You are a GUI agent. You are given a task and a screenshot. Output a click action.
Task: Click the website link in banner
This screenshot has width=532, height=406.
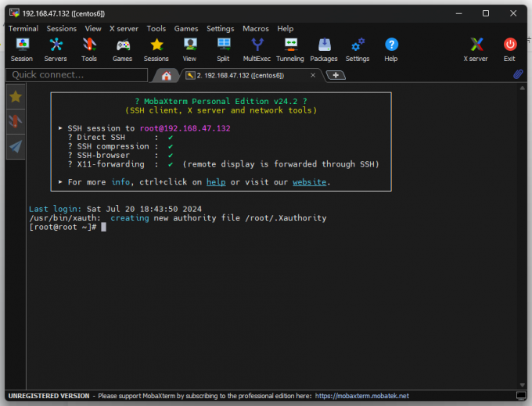tap(310, 182)
